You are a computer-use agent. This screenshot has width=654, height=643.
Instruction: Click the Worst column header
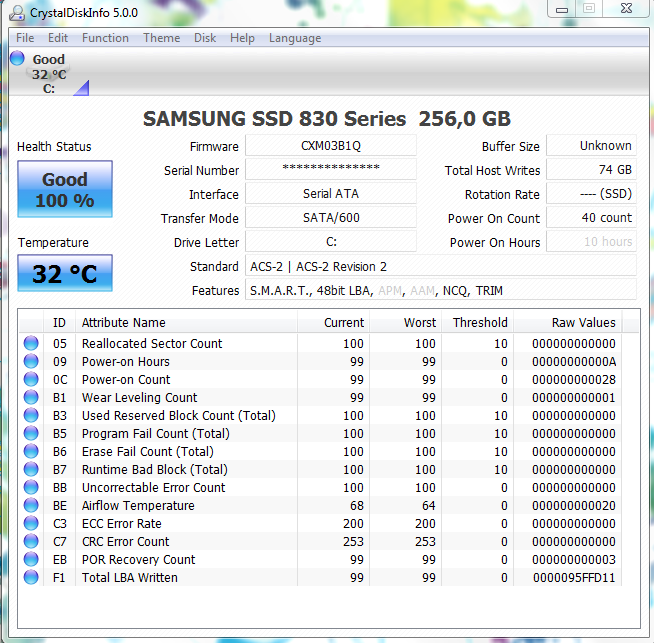tap(406, 322)
